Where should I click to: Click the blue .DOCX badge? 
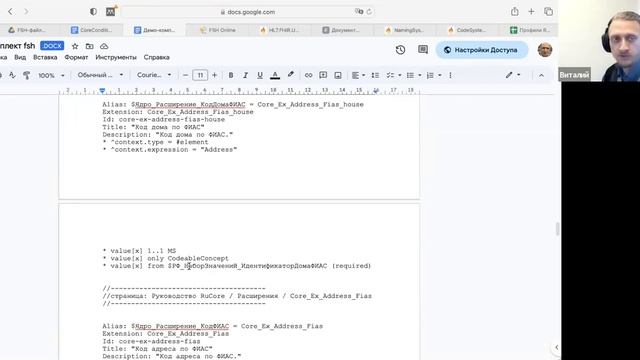52,46
